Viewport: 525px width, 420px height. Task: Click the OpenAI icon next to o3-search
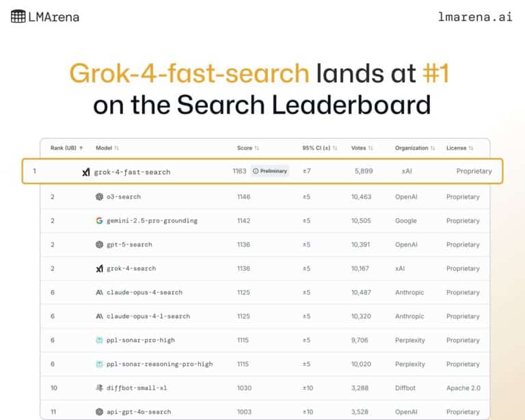99,196
